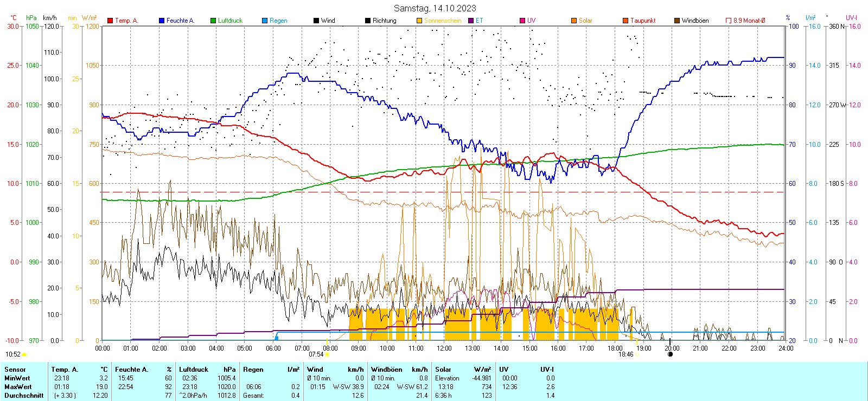Click the Solar column header in table
Image resolution: width=868 pixels, height=401 pixels.
tap(443, 370)
